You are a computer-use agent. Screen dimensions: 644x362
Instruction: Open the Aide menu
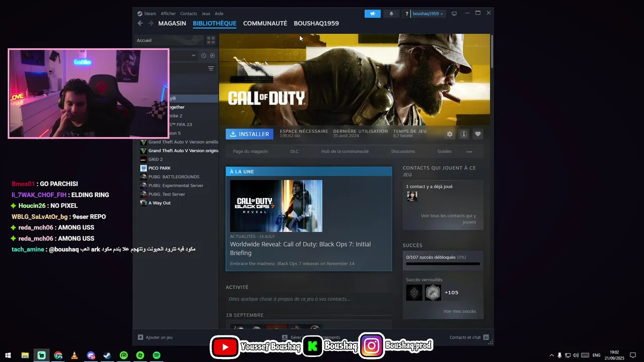click(x=219, y=14)
